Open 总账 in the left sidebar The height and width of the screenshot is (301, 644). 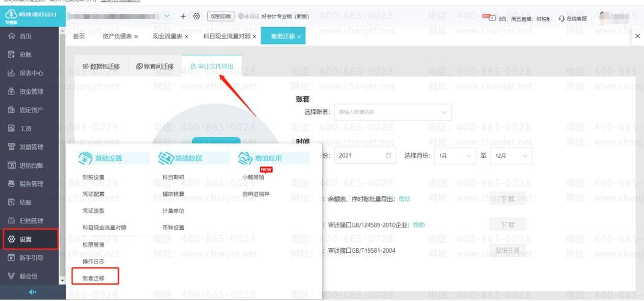tap(25, 55)
